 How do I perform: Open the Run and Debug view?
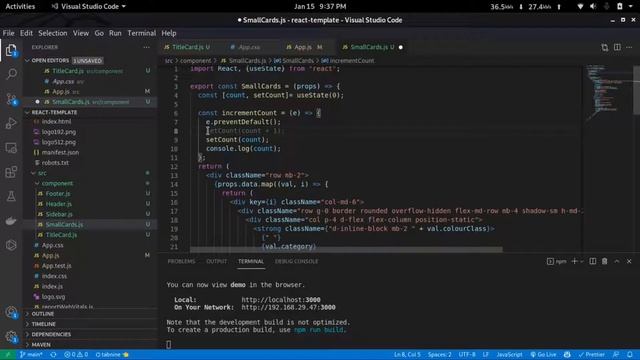click(x=11, y=123)
